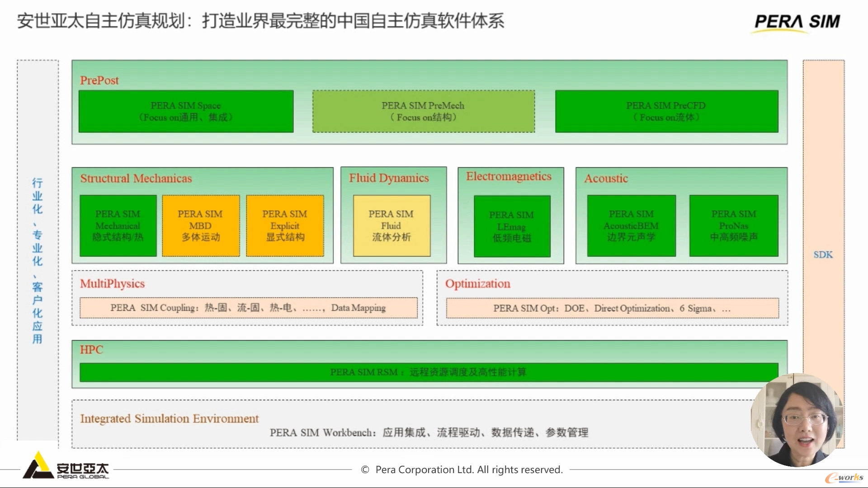
Task: Click the presenter webcam thumbnail
Action: click(797, 420)
